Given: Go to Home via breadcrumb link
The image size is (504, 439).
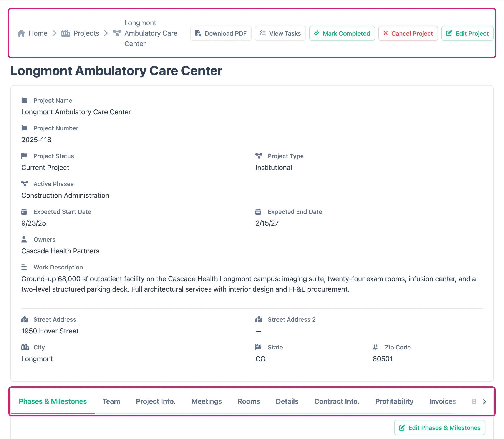Looking at the screenshot, I should click(38, 33).
